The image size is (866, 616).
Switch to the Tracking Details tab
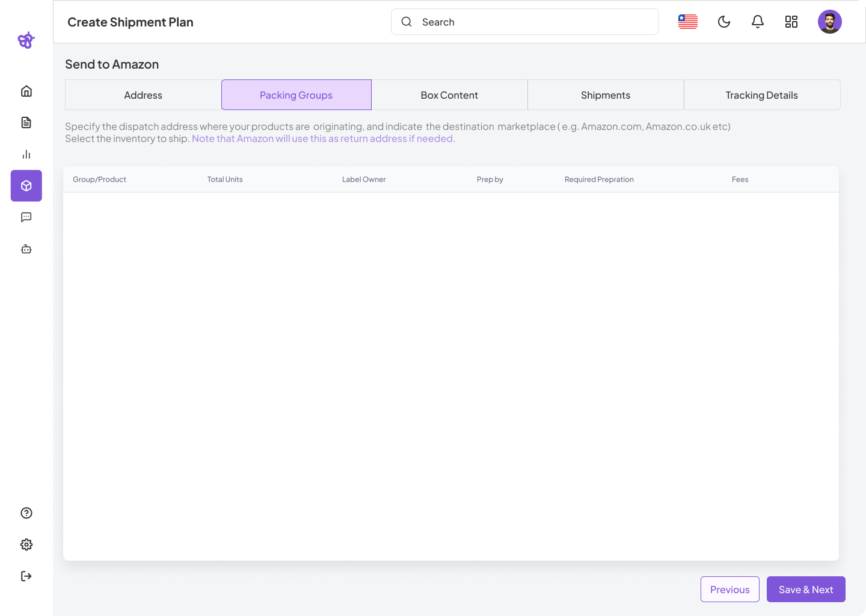coord(761,95)
